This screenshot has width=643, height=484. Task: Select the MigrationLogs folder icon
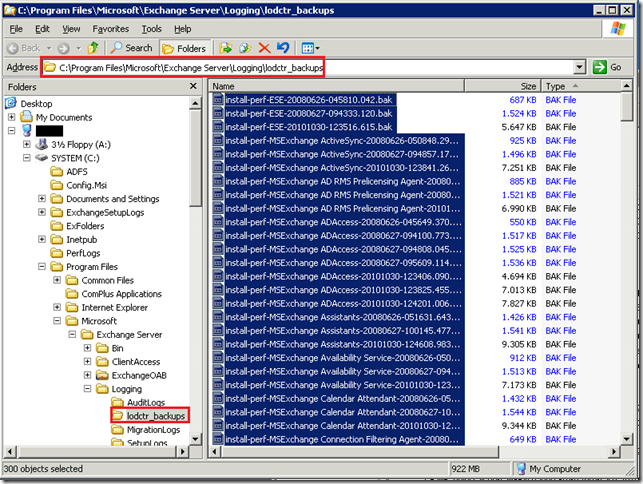[x=117, y=429]
